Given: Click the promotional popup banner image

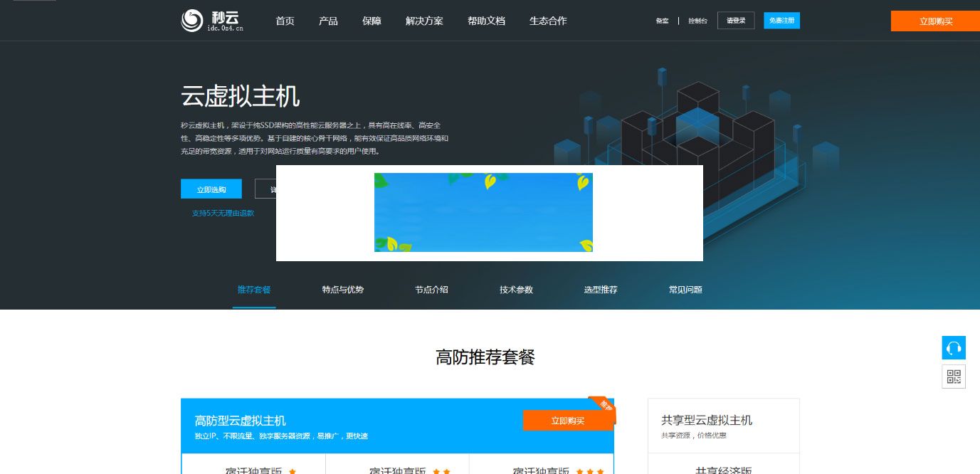Looking at the screenshot, I should (483, 212).
